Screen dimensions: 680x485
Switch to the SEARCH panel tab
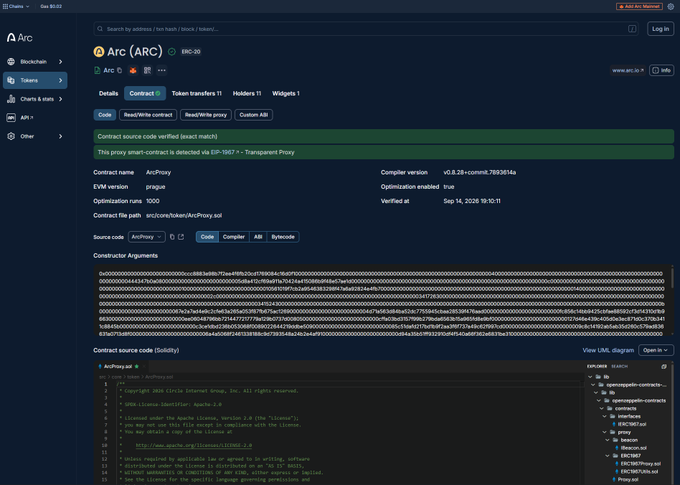tap(619, 367)
